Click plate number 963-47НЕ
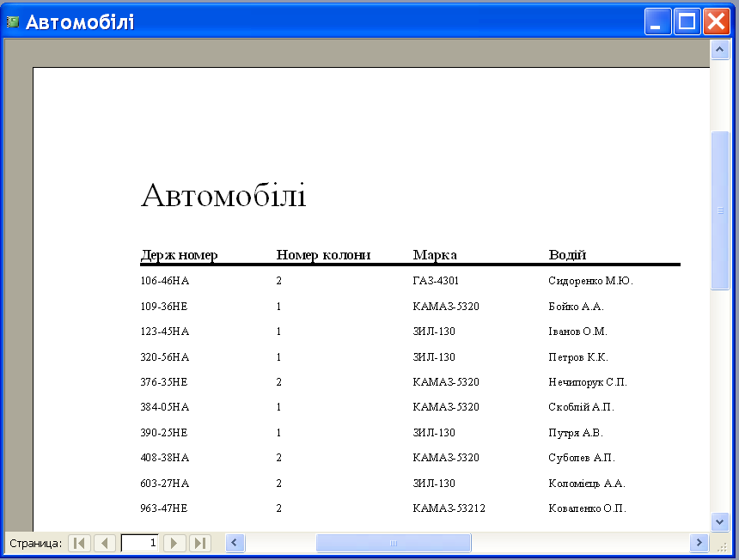Screen dimensions: 739x560 point(163,508)
